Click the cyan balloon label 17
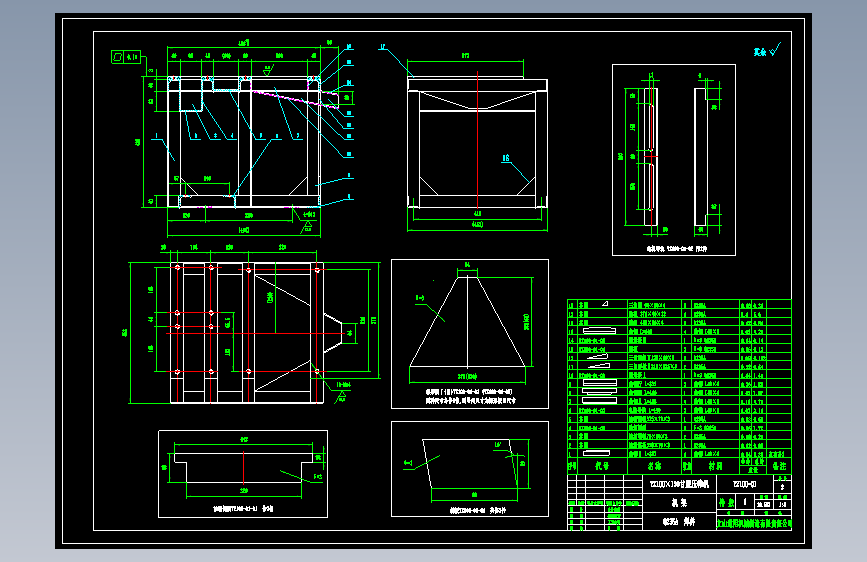This screenshot has height=562, width=867. (x=382, y=47)
